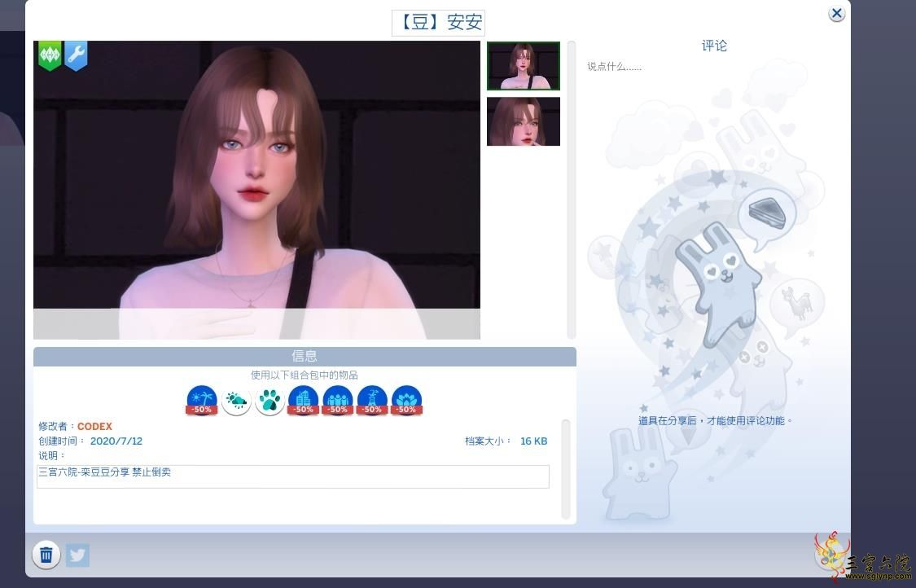Open the CODEX modifier link
This screenshot has height=588, width=916.
pos(94,427)
